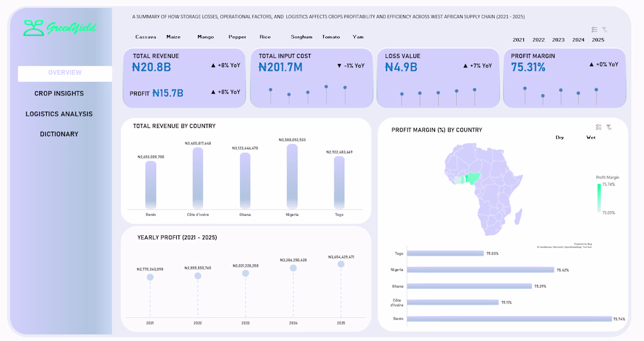
Task: Filter by Tomato crop
Action: 331,37
